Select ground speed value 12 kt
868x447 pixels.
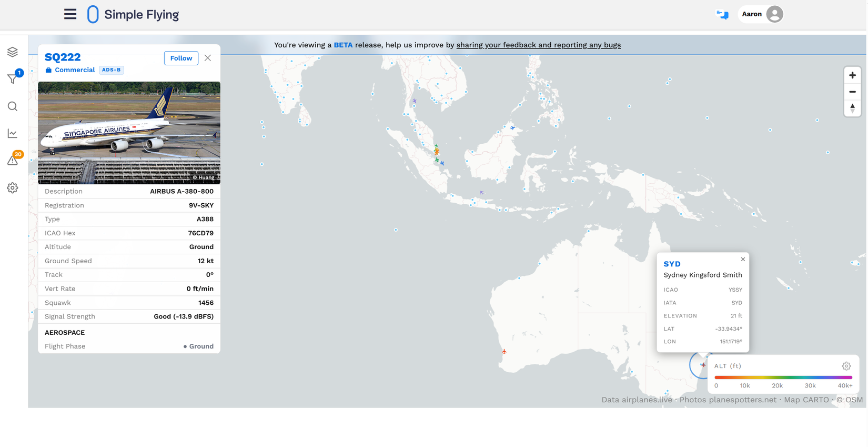coord(205,261)
